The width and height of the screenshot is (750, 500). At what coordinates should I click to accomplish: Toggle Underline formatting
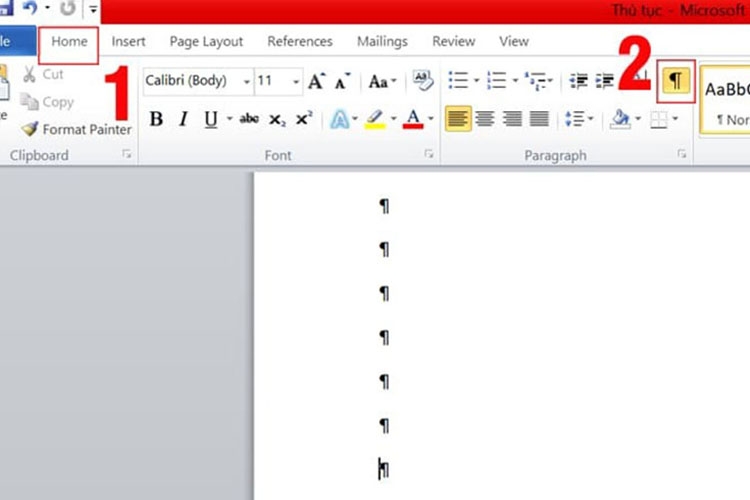coord(211,119)
